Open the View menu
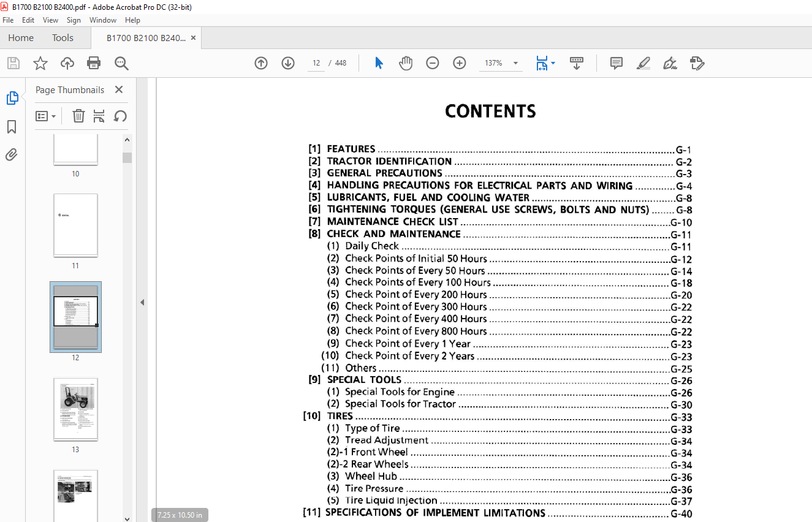Image resolution: width=812 pixels, height=522 pixels. (x=50, y=20)
